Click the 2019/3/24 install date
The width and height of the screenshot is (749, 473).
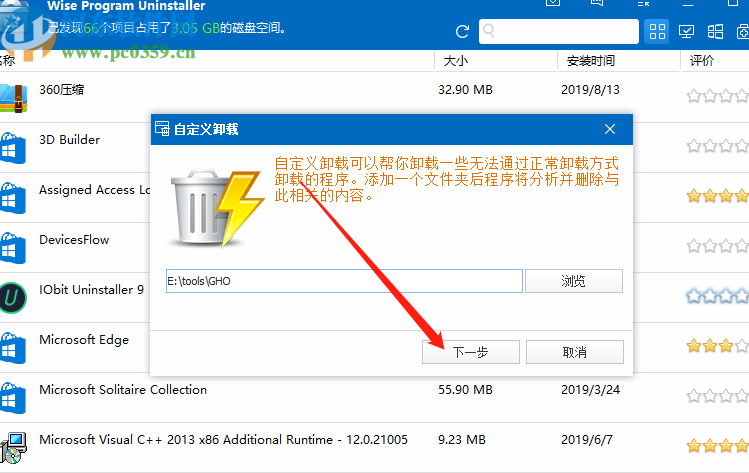point(590,390)
